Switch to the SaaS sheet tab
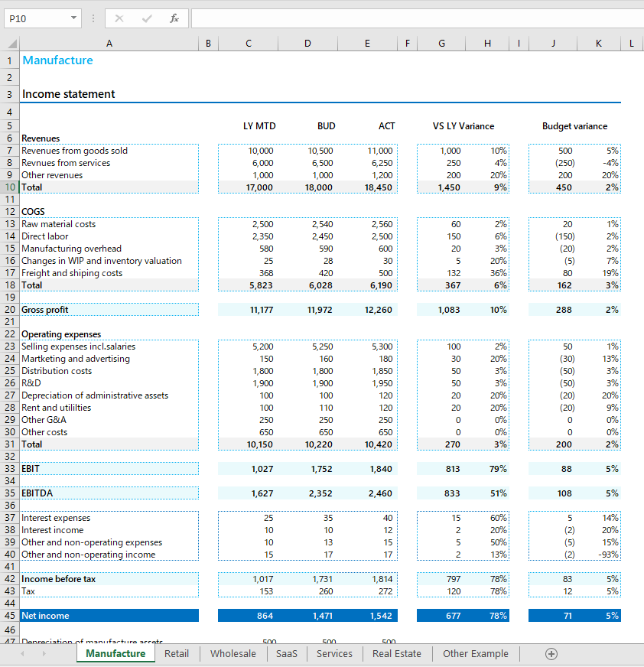This screenshot has width=644, height=667. point(287,653)
